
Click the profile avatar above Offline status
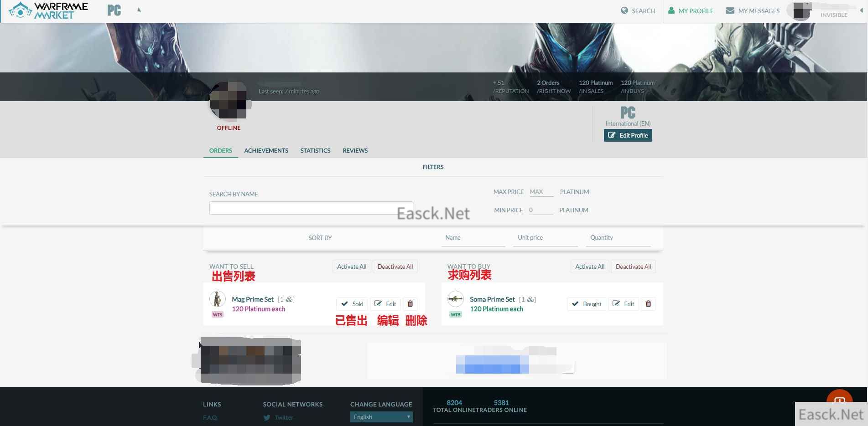(229, 102)
